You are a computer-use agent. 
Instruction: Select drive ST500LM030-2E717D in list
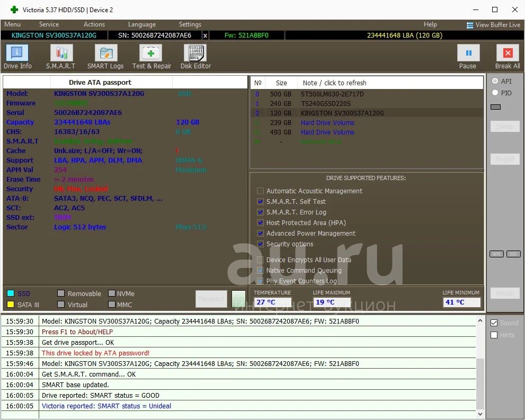367,94
